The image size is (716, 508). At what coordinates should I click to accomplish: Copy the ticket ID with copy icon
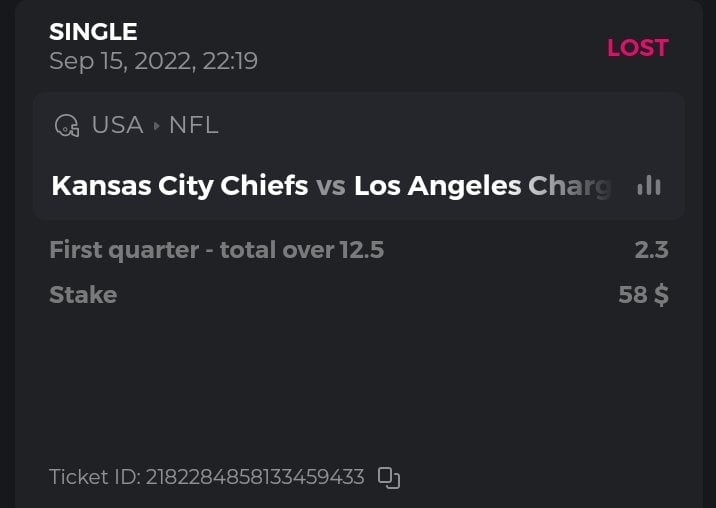(389, 478)
